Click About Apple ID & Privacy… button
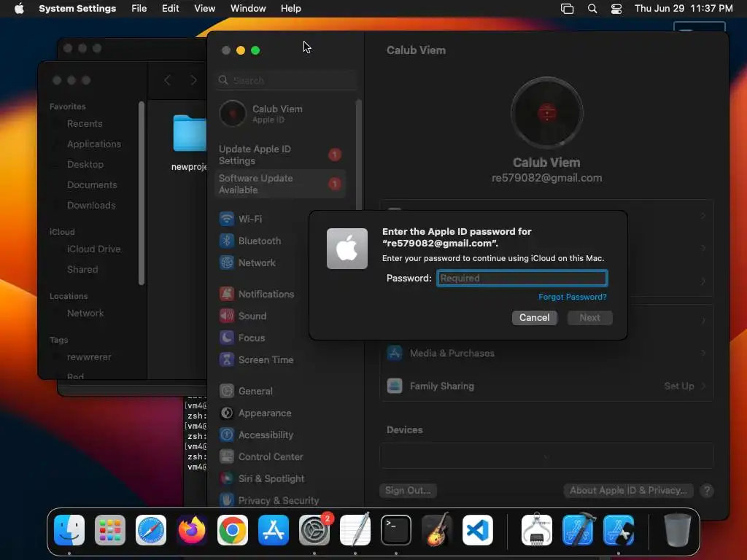The image size is (747, 560). [x=628, y=491]
